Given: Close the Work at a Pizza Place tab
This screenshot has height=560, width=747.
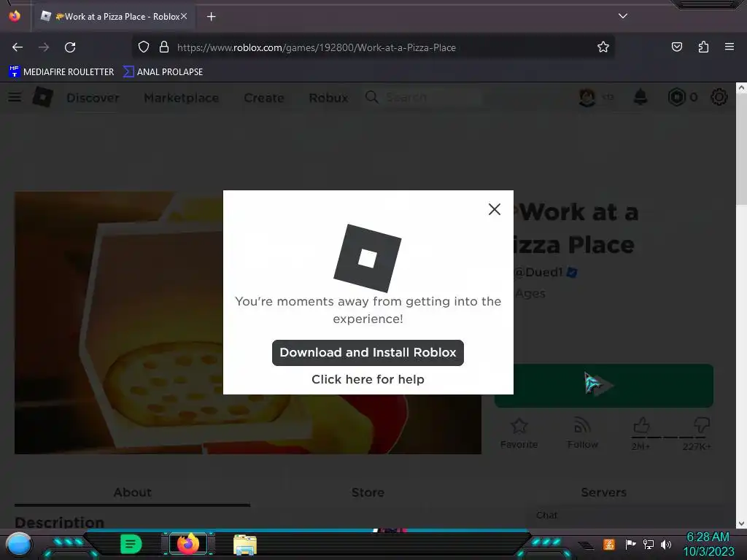Looking at the screenshot, I should coord(184,16).
